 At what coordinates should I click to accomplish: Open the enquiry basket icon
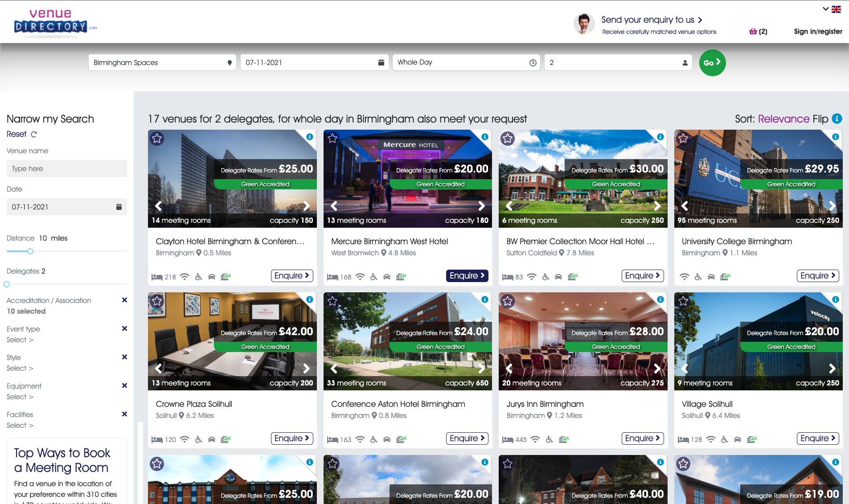(753, 31)
